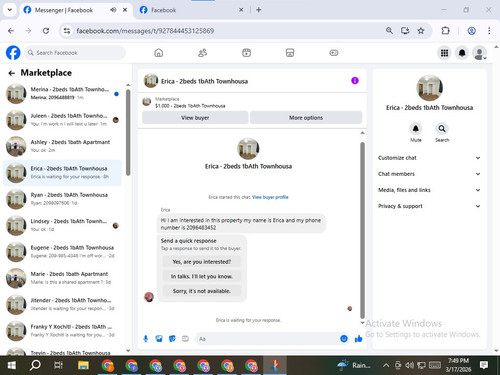Search in conversation using magnifier icon
Screen dimensions: 500x375
click(442, 128)
